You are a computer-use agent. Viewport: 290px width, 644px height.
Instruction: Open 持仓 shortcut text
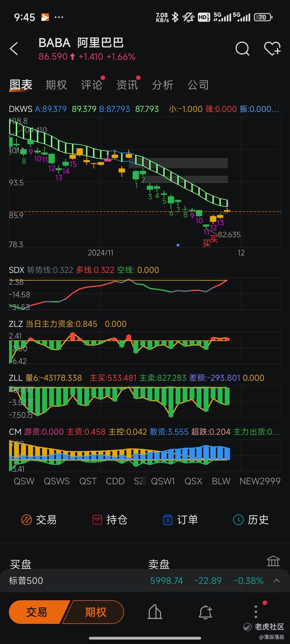[x=117, y=520]
